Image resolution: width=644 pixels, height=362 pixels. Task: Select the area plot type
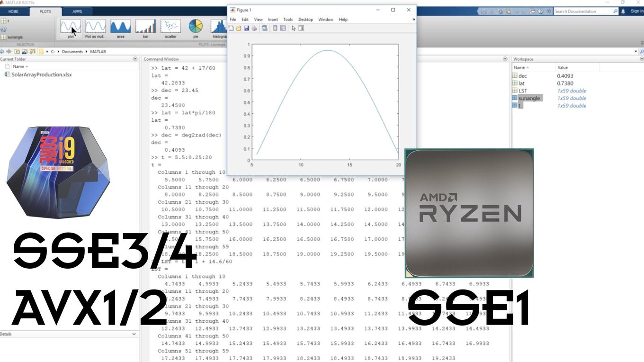pyautogui.click(x=120, y=28)
